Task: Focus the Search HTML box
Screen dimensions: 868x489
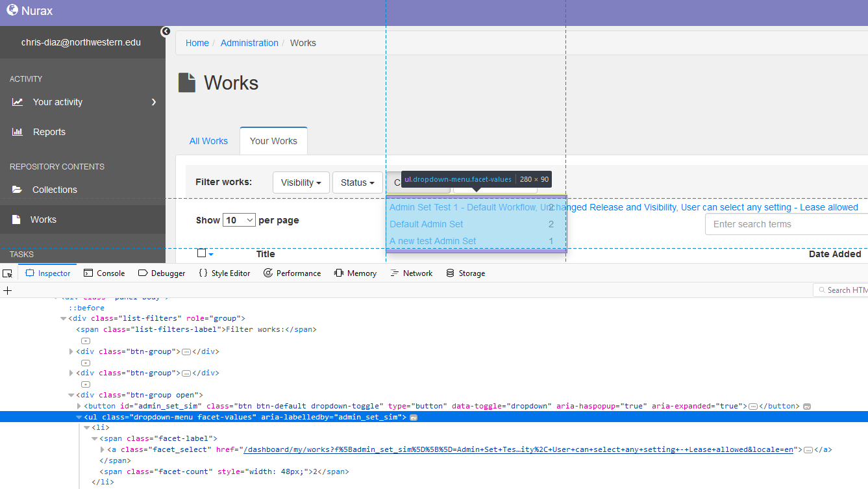Action: point(841,290)
